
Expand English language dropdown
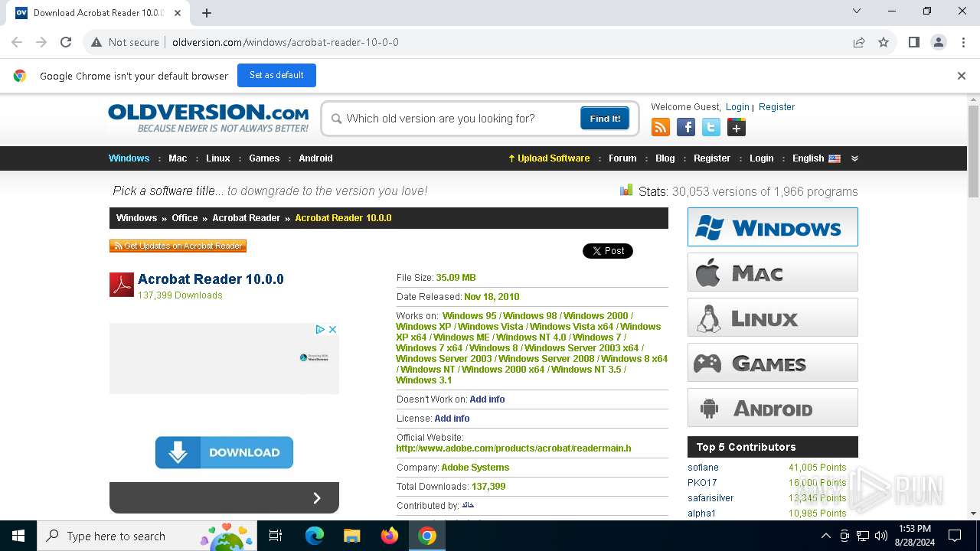[x=816, y=158]
